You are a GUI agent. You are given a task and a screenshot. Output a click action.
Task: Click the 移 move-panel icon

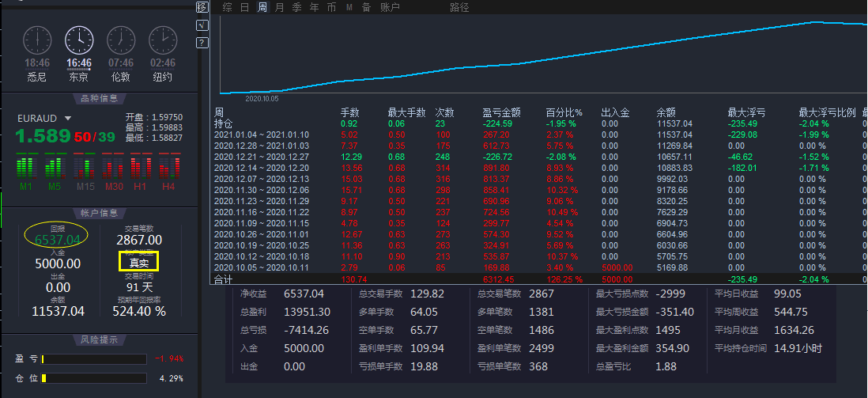[x=202, y=8]
